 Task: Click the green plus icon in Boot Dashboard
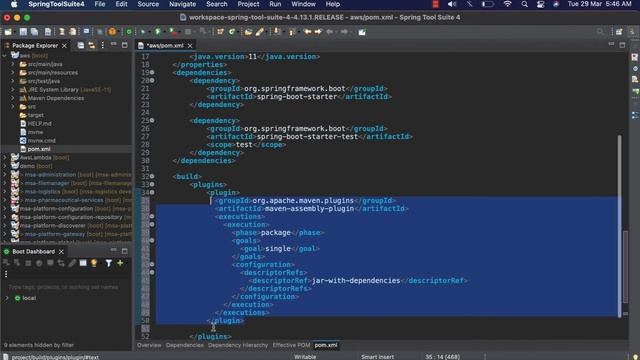coord(120,263)
